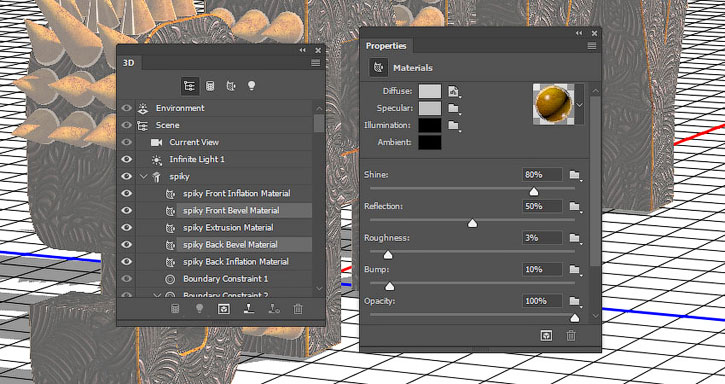This screenshot has height=384, width=725.
Task: Click the Specular color swatch
Action: (430, 108)
